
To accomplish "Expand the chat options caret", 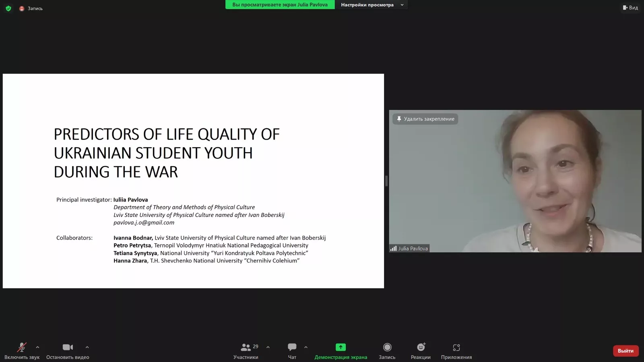I will pos(306,347).
